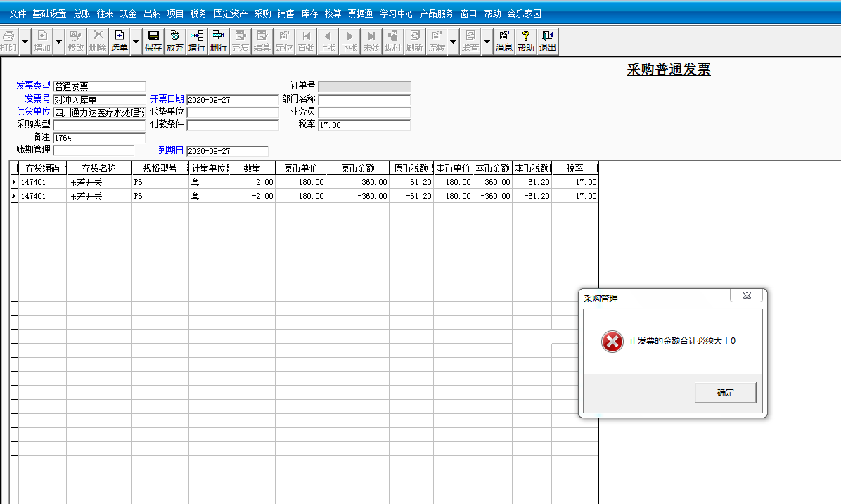Click the 发票号 input field

[99, 100]
